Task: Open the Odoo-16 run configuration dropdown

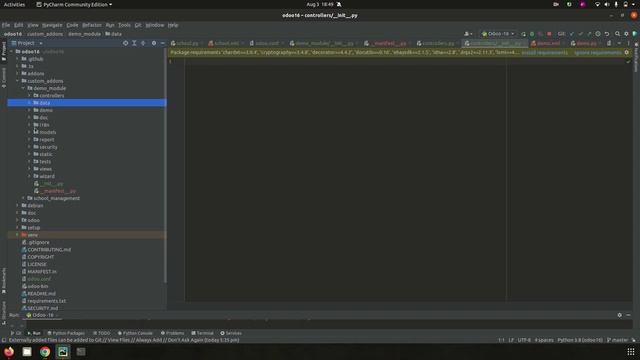Action: 498,34
